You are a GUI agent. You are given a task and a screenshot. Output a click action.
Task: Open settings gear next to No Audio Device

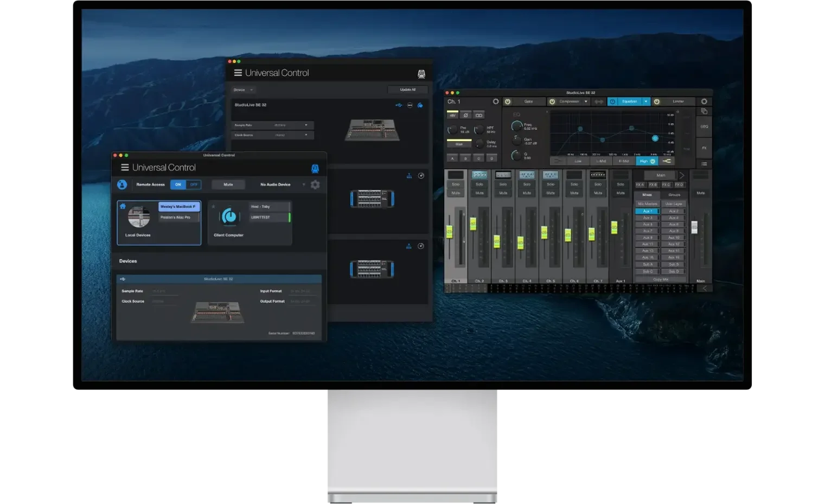315,184
